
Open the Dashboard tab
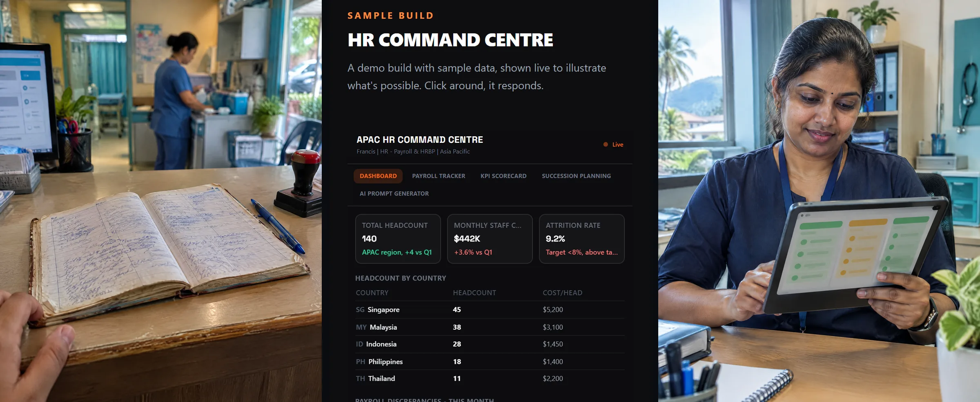(378, 176)
